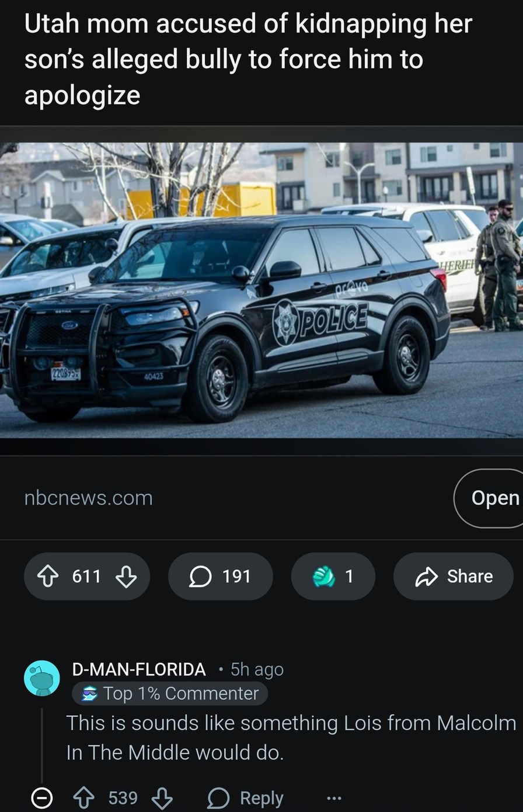Open the police SUV article image

coord(261,290)
